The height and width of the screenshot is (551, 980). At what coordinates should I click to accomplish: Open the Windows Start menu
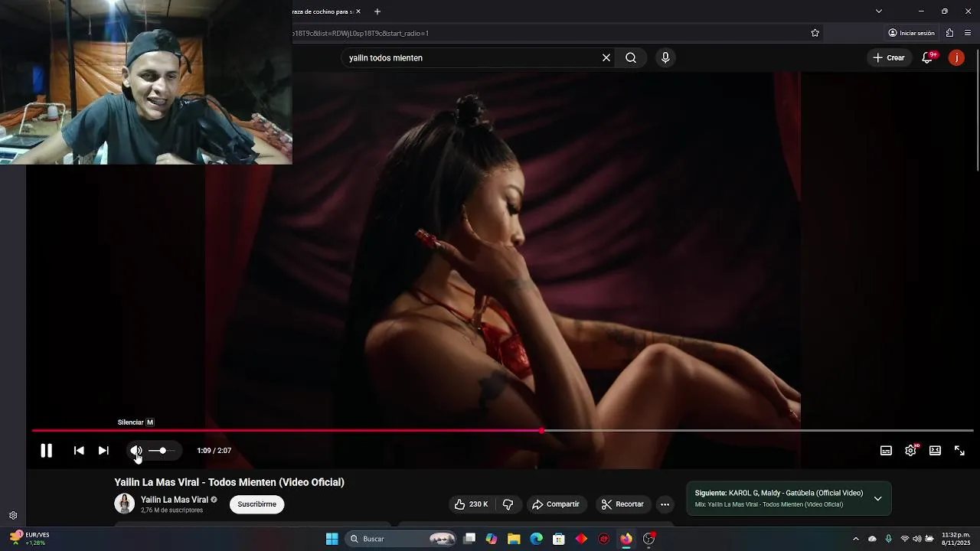[332, 539]
